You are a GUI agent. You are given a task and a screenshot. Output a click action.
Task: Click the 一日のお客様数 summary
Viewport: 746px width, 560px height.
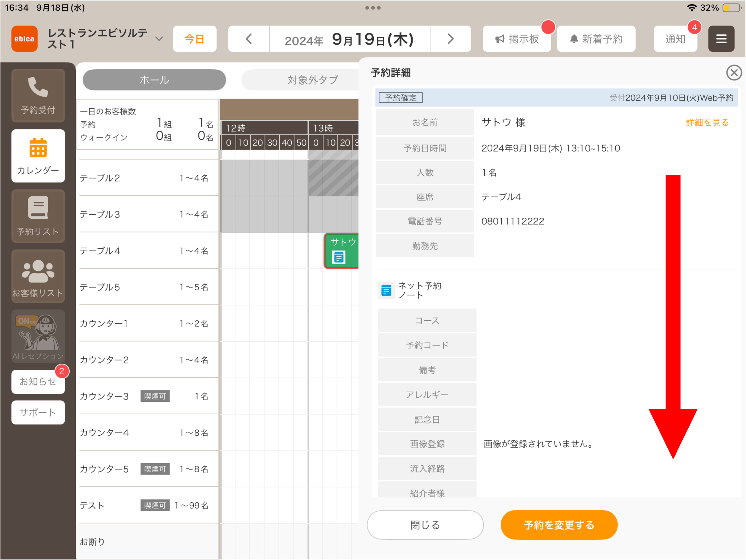pyautogui.click(x=147, y=124)
